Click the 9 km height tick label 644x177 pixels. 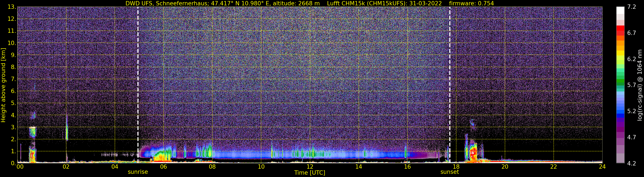[13, 55]
